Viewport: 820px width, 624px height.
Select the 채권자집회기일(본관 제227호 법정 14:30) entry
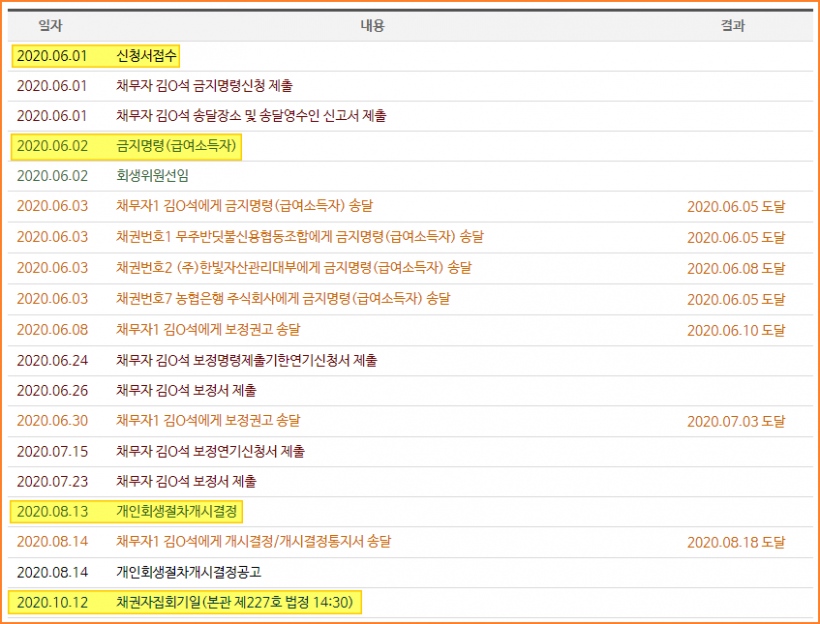click(235, 603)
